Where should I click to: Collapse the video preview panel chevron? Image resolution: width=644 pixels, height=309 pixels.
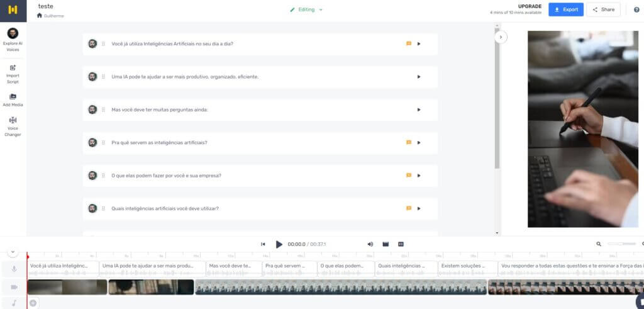[x=501, y=37]
